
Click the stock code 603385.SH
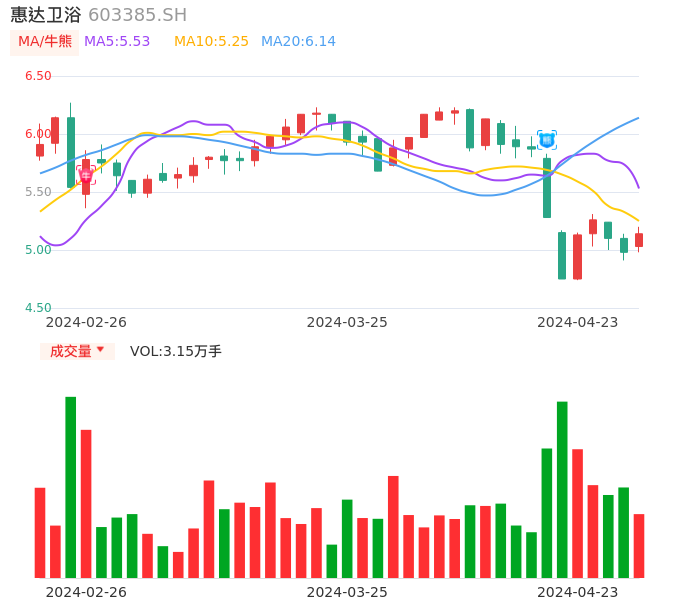(137, 15)
